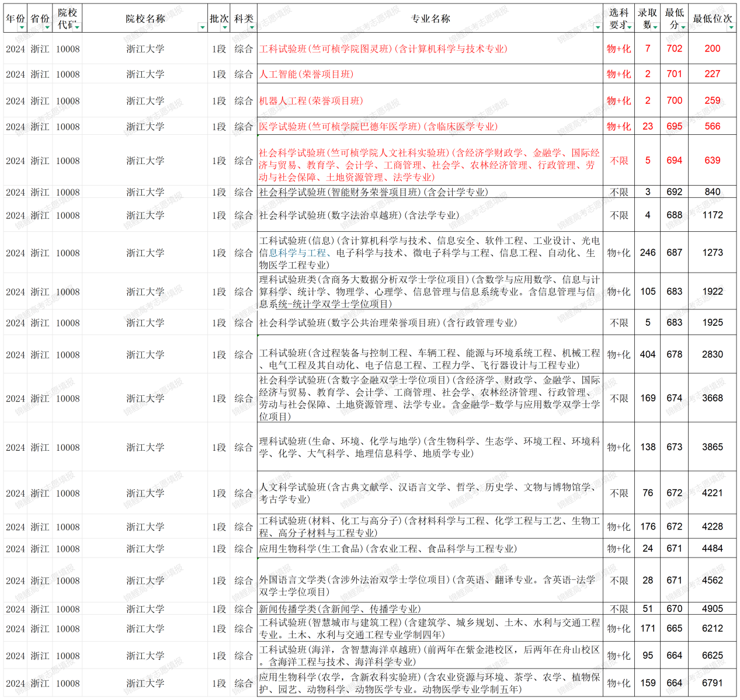
Task: Select cell 机器人工程(荣誉项目班)
Action: tap(430, 100)
